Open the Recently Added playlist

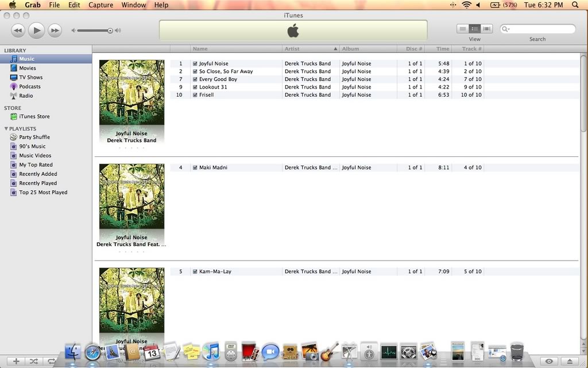(x=38, y=174)
